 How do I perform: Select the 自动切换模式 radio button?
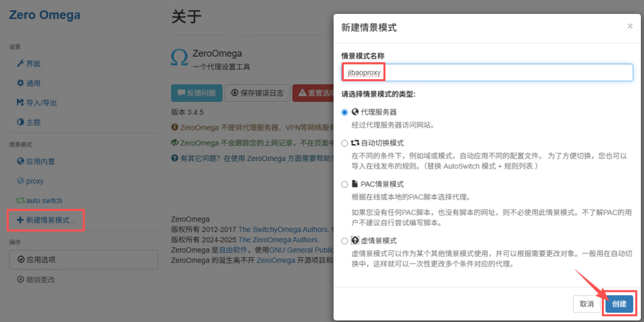tap(344, 143)
